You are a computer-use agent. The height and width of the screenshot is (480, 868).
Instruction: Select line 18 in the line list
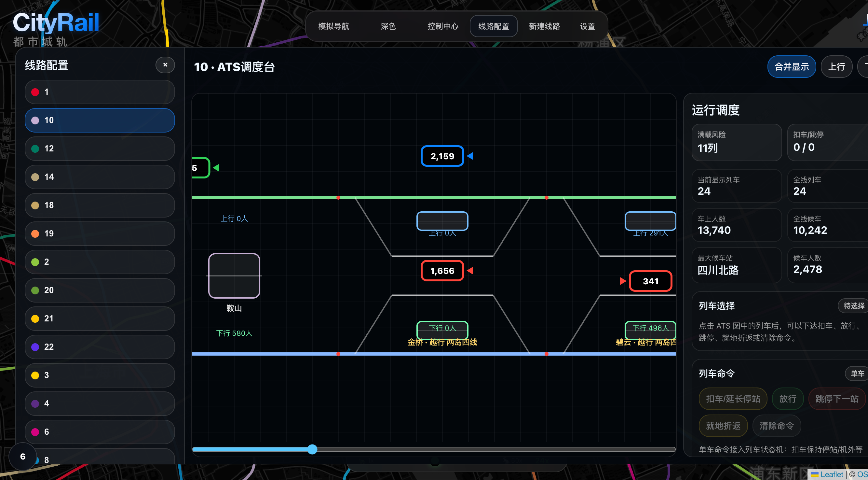click(100, 205)
